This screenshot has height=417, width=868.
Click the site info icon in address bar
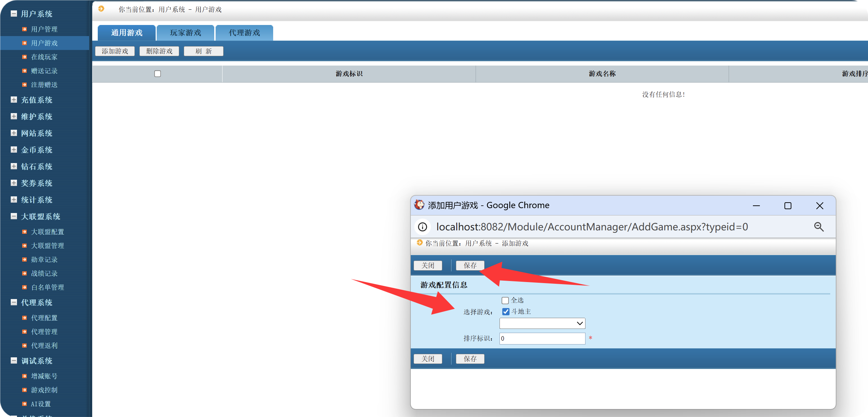(422, 227)
